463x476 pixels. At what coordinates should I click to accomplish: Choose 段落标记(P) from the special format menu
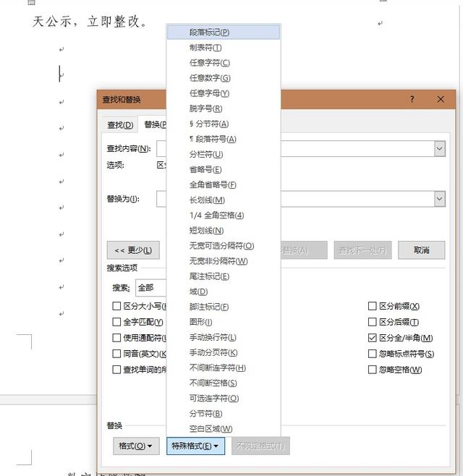224,32
